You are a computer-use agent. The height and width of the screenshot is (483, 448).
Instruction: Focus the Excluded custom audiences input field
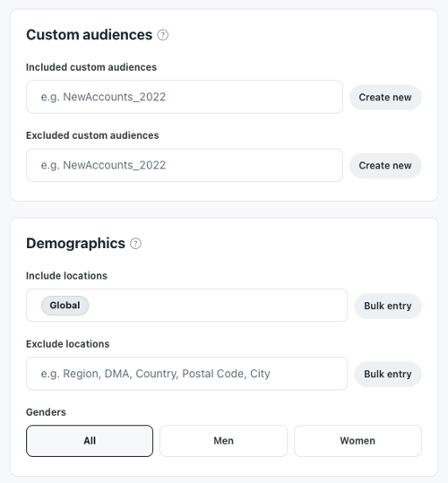click(x=185, y=165)
